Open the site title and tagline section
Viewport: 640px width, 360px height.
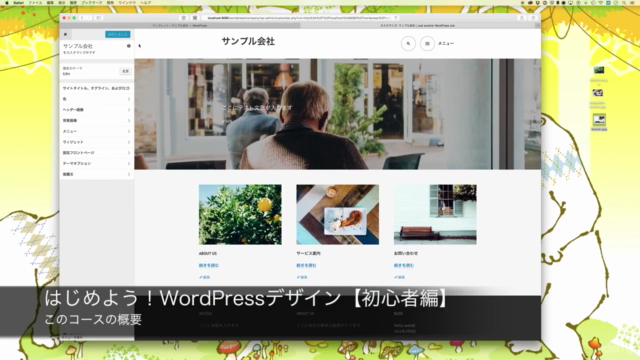97,88
